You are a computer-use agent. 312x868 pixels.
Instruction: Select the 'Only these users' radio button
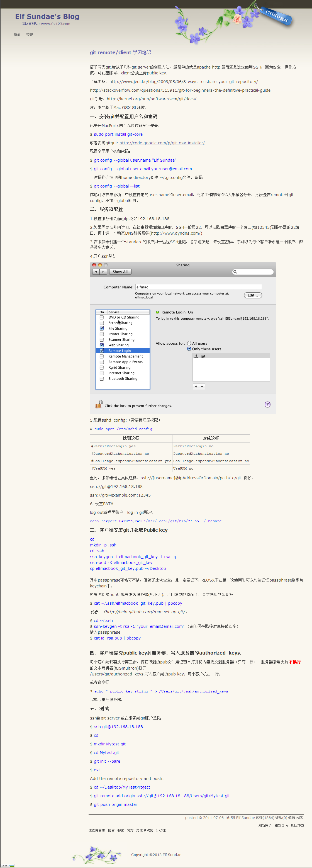click(x=189, y=349)
